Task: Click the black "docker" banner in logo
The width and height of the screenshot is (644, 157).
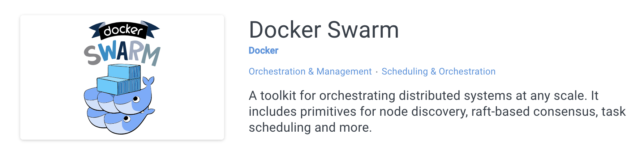Action: click(123, 30)
